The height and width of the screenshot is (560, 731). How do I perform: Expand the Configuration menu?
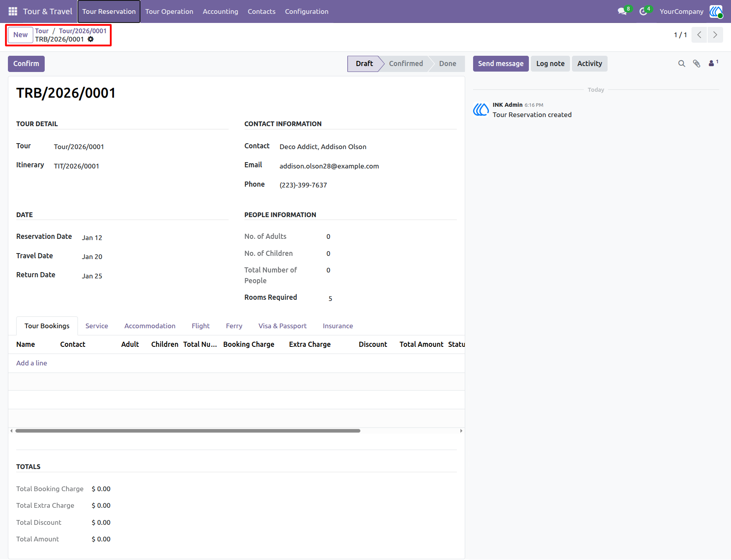tap(307, 11)
